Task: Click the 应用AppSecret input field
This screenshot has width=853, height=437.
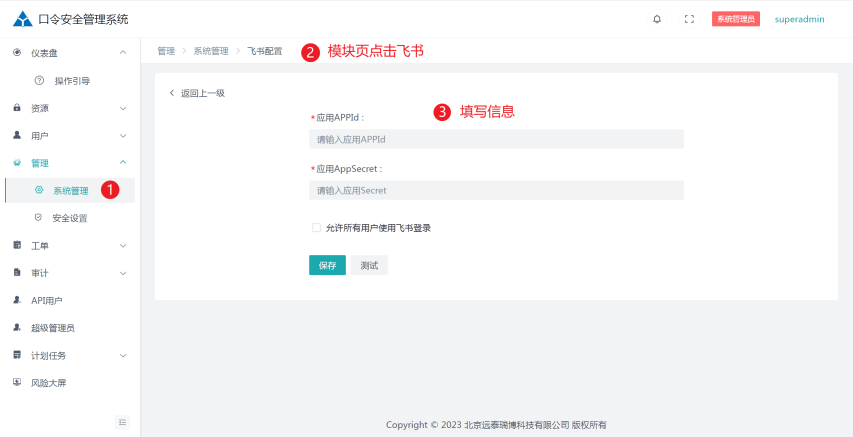Action: click(x=496, y=190)
